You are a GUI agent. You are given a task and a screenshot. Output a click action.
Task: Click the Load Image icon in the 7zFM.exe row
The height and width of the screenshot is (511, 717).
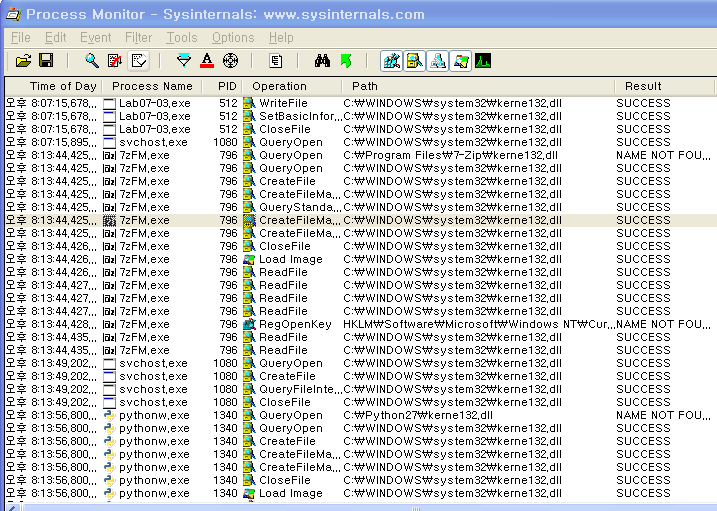click(x=249, y=259)
